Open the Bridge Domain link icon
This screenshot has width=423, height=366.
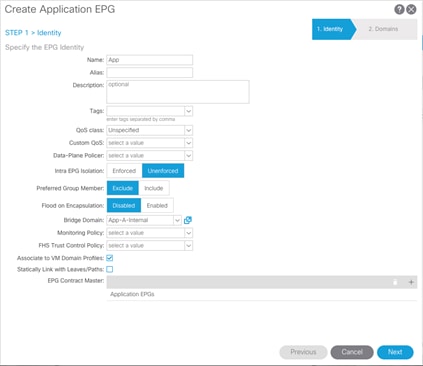188,220
